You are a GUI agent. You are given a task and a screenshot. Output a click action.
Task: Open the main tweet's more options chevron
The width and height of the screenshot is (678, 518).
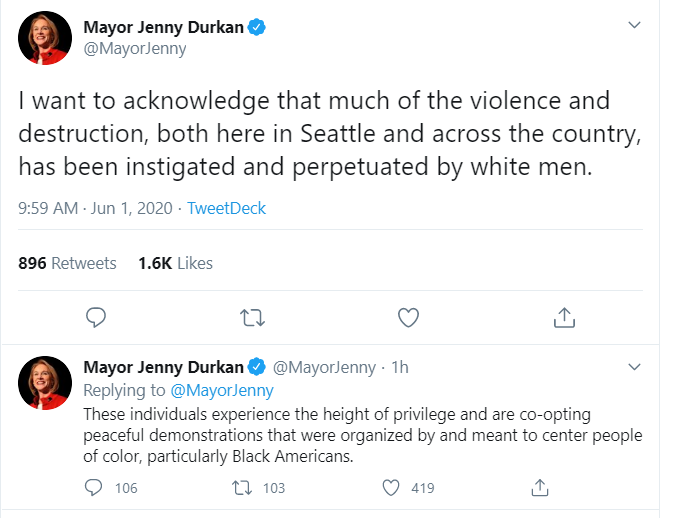(634, 24)
